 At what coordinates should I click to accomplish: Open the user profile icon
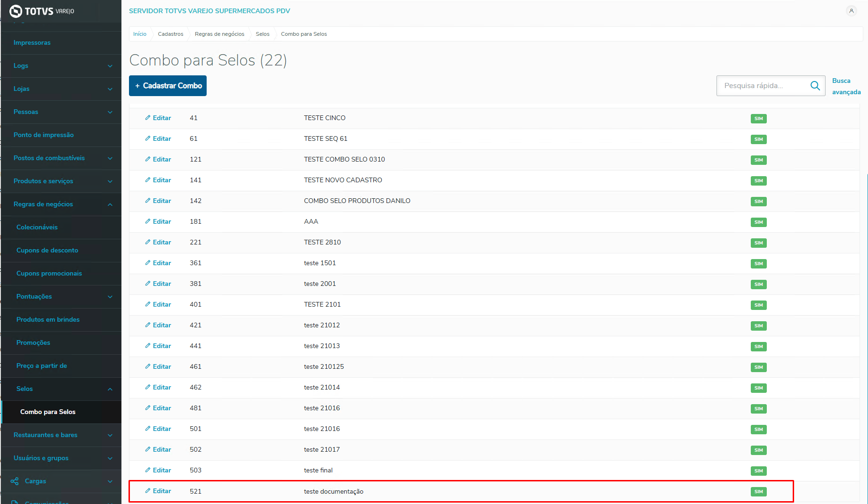click(851, 11)
